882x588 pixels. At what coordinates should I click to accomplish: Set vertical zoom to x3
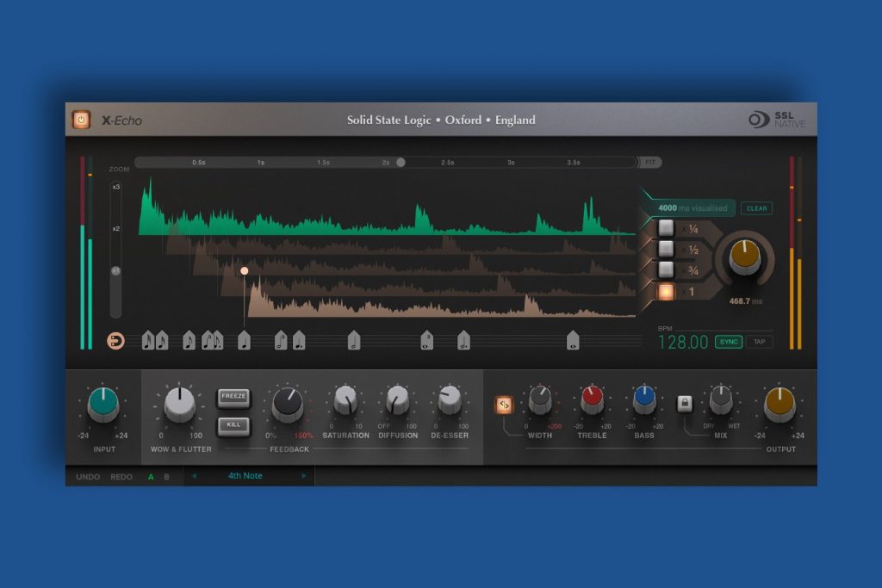[116, 187]
